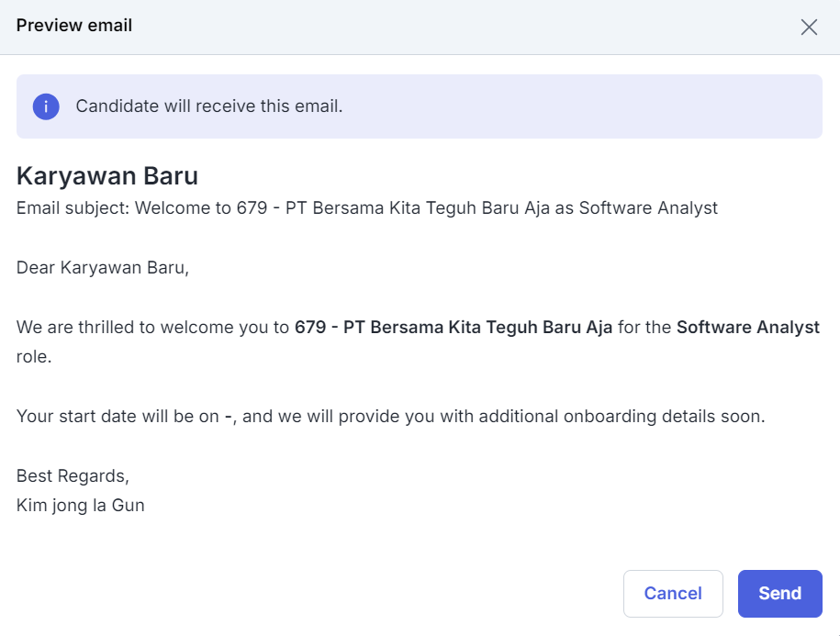
Task: Click bold 'Software Analyst' role text
Action: (x=748, y=327)
